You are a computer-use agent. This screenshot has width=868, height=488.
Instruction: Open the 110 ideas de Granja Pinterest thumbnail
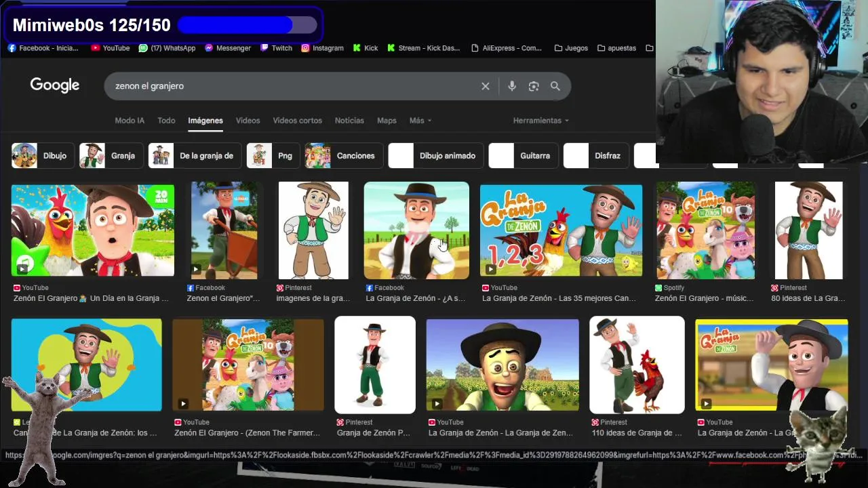point(637,365)
